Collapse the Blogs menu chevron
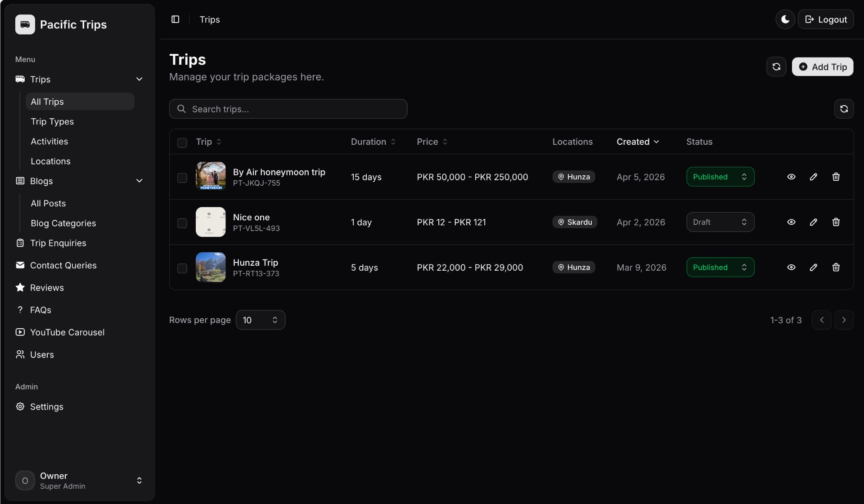Screen dimensions: 864x504 (139, 181)
